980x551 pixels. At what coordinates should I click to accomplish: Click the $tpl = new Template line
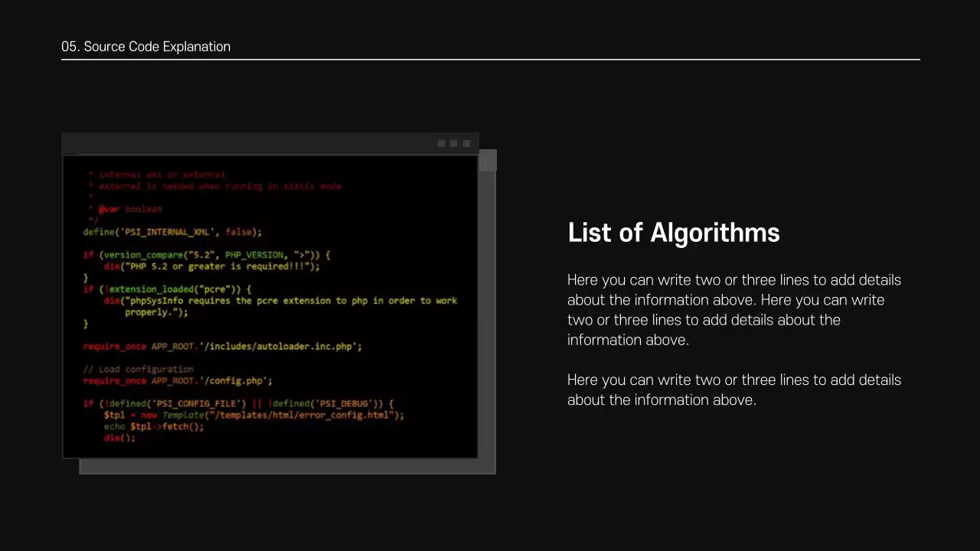pyautogui.click(x=253, y=415)
